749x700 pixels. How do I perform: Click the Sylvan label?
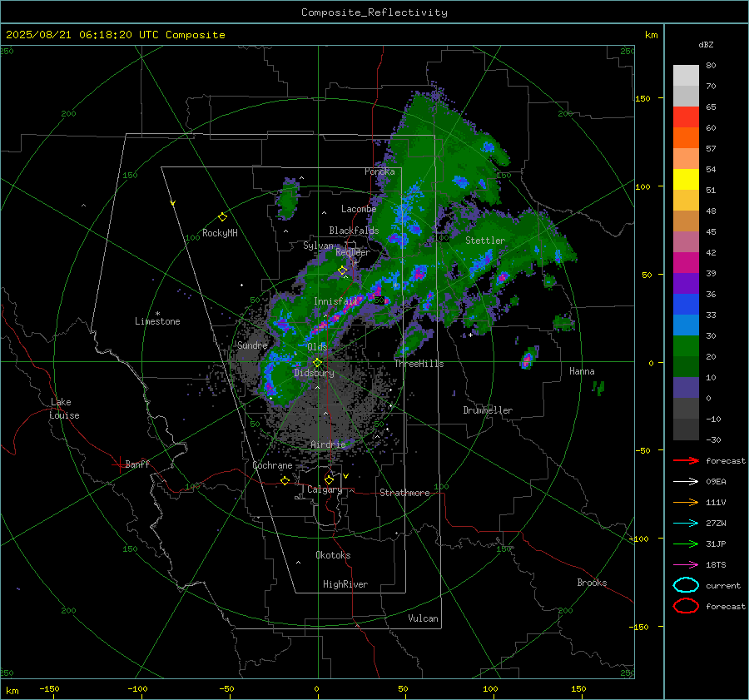(x=318, y=246)
